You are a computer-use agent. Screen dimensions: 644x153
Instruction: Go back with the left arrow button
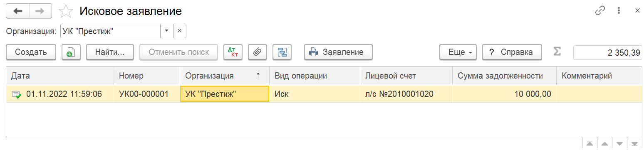(x=17, y=11)
